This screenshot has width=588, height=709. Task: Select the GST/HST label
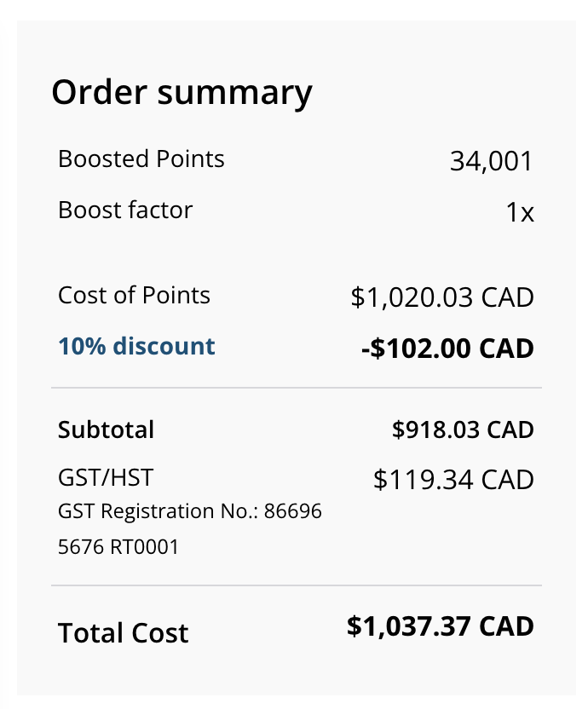point(106,477)
